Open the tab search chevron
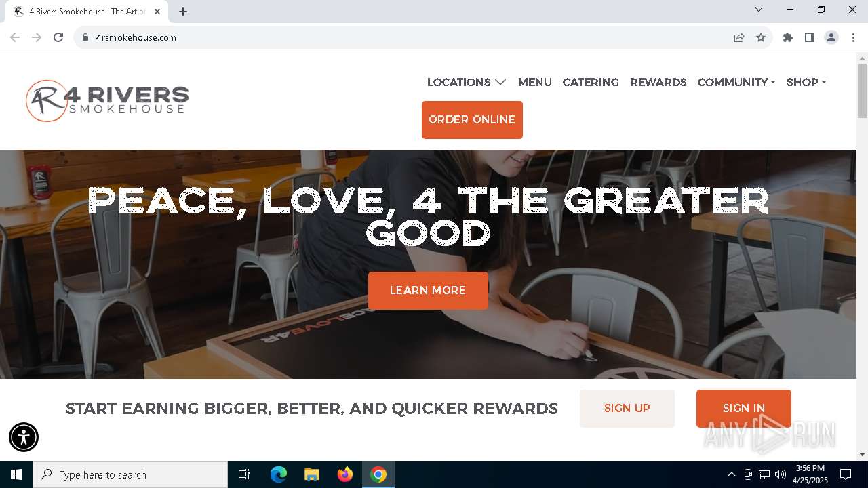 tap(759, 10)
